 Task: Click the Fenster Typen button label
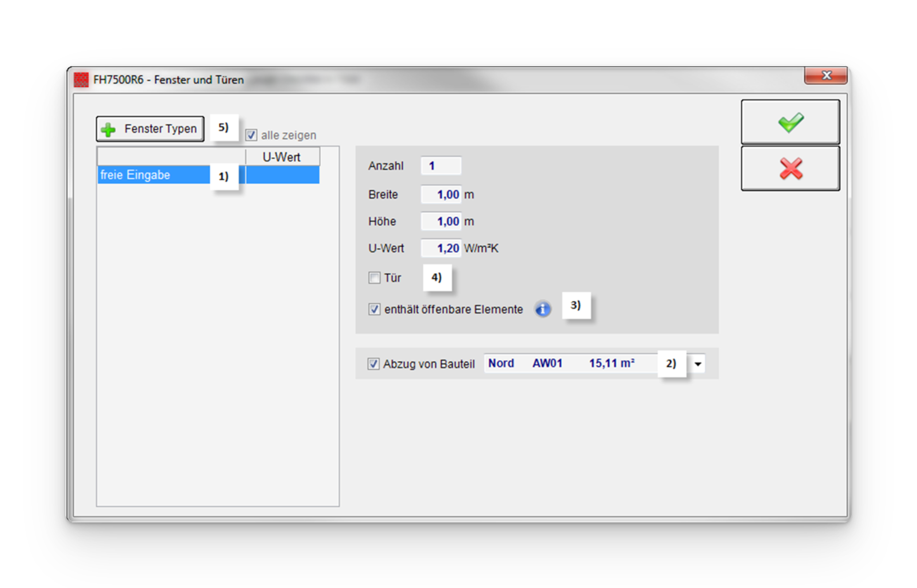160,129
